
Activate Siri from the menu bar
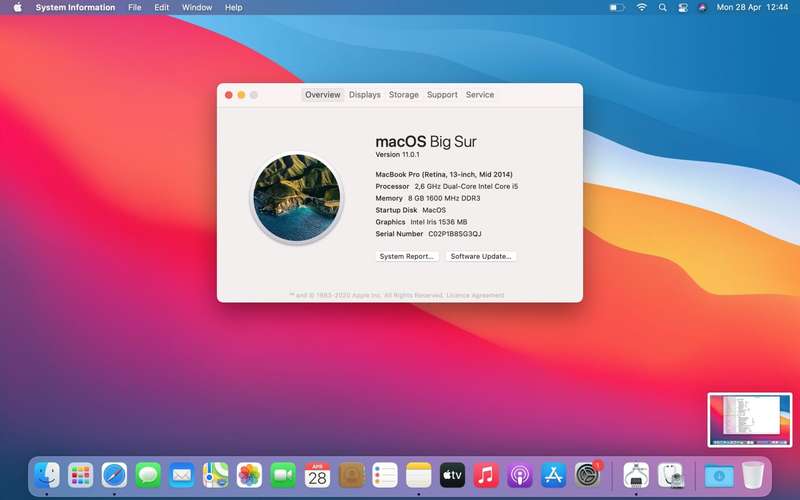coord(703,8)
